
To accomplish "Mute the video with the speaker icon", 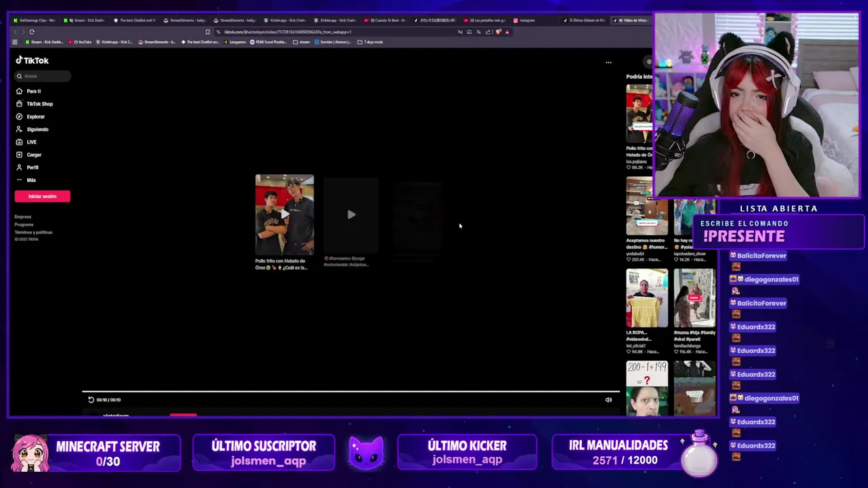I will pyautogui.click(x=608, y=400).
